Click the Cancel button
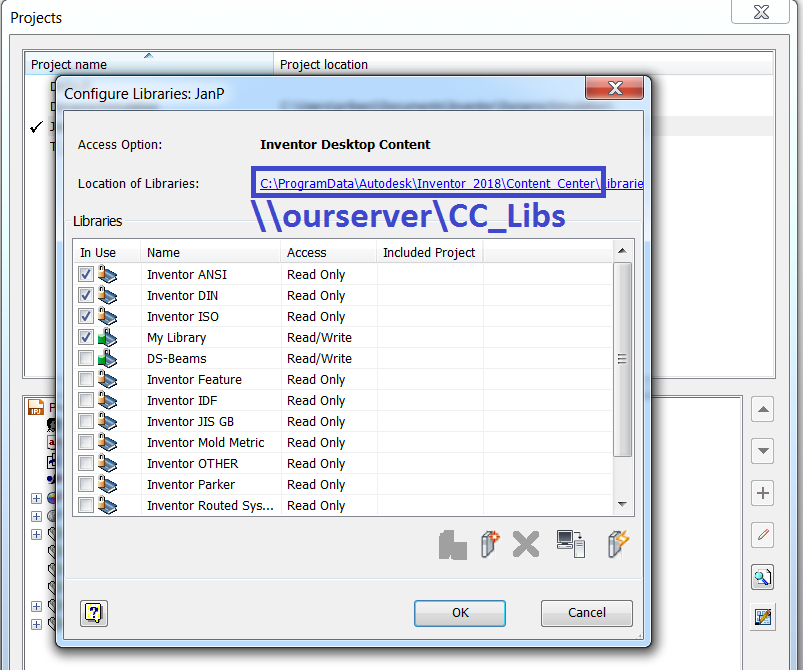Viewport: 803px width, 670px height. (586, 613)
